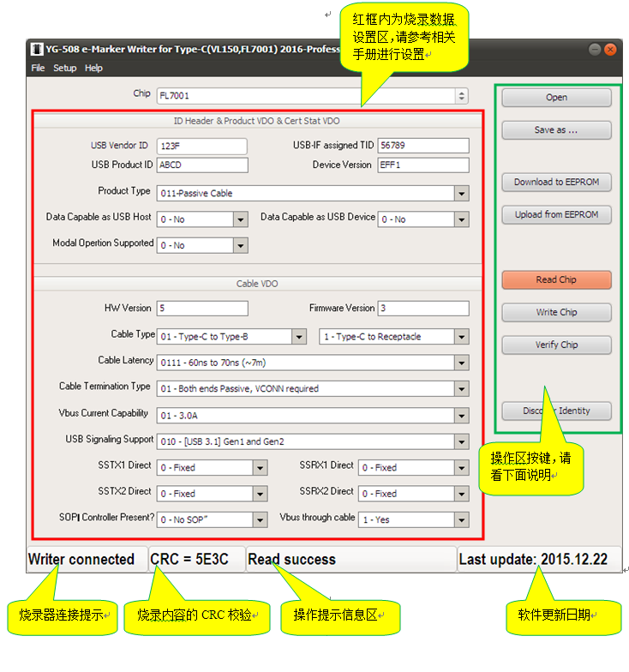Open the File menu

coord(38,68)
